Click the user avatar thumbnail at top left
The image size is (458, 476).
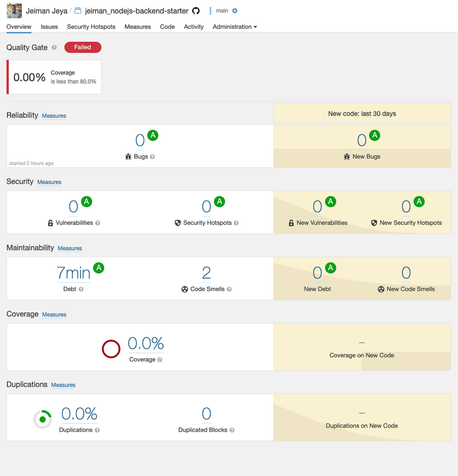pos(14,10)
